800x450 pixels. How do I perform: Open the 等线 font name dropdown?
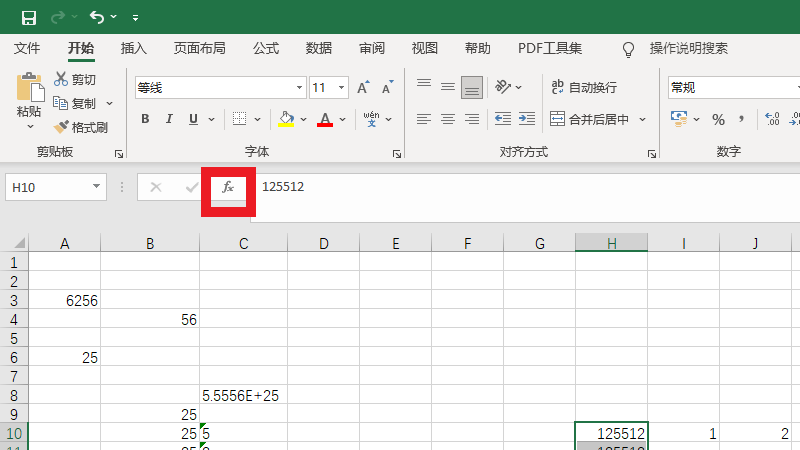299,88
